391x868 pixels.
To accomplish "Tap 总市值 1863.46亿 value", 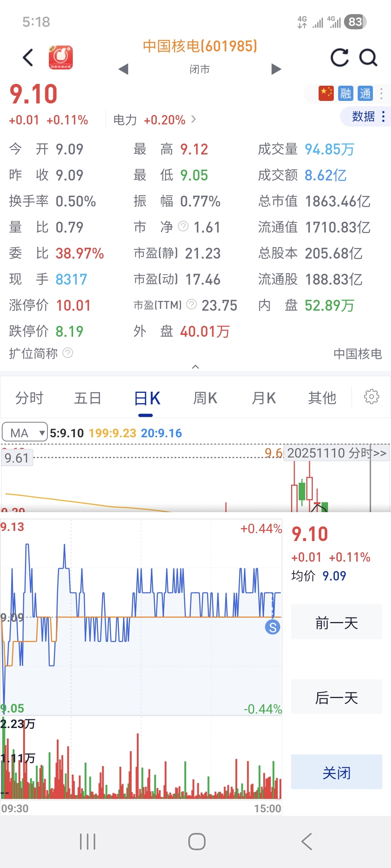I will tap(338, 201).
